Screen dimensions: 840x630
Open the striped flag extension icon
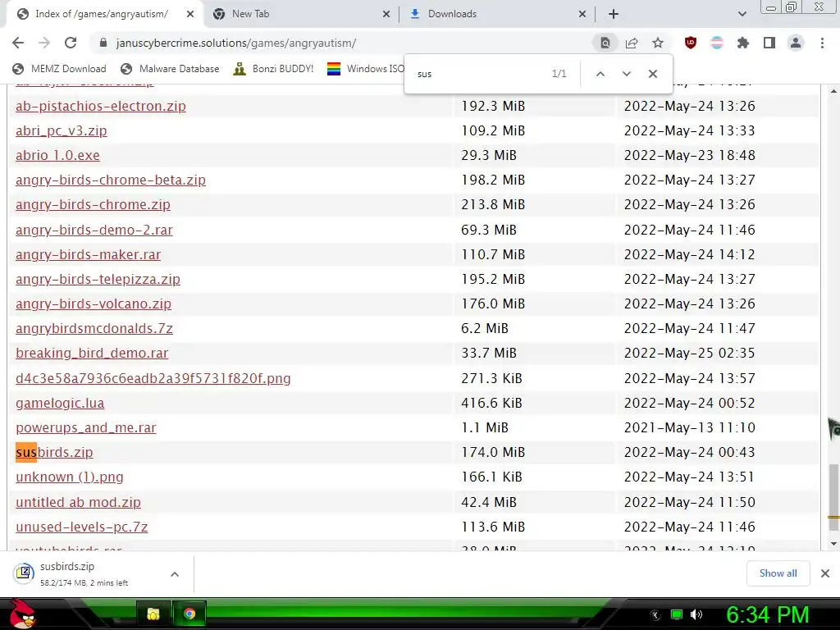[717, 43]
